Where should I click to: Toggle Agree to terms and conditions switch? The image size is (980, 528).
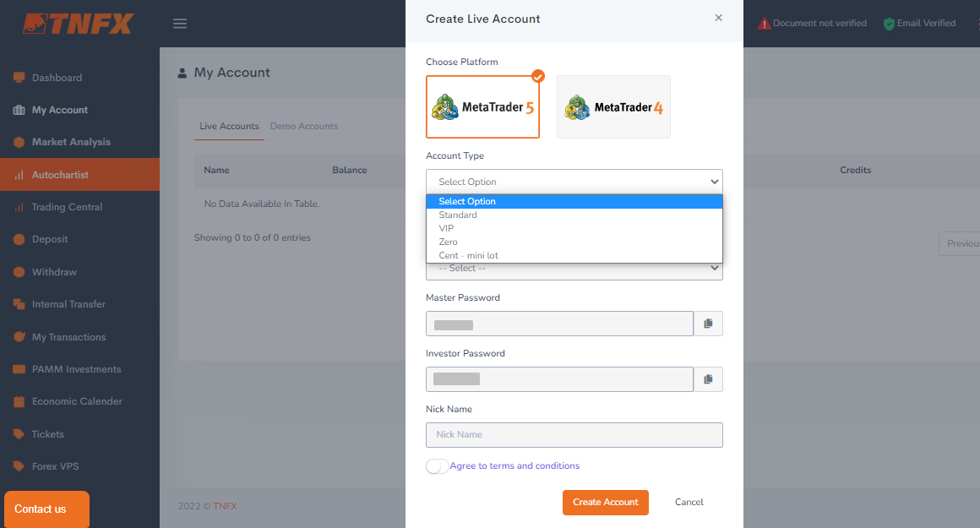pyautogui.click(x=437, y=466)
